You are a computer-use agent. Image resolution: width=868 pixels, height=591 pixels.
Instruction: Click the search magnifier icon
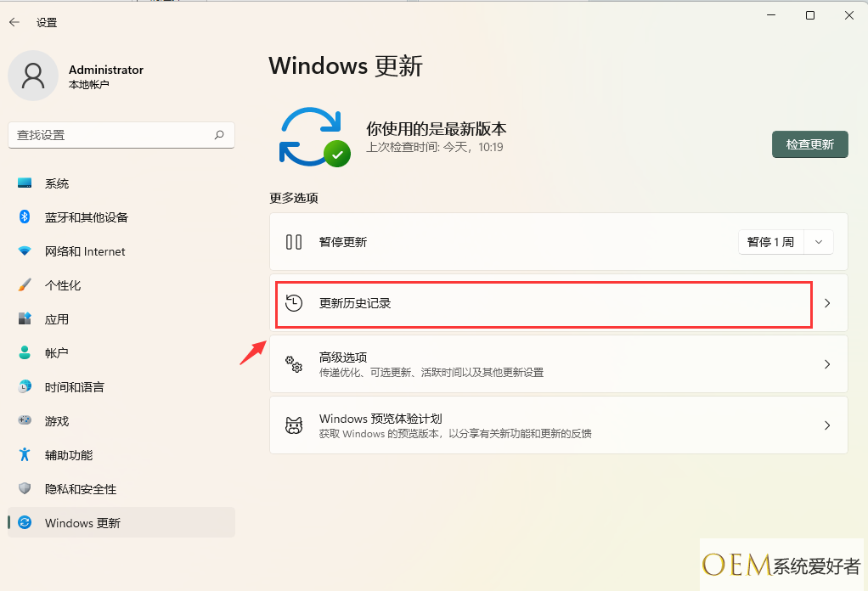tap(219, 134)
